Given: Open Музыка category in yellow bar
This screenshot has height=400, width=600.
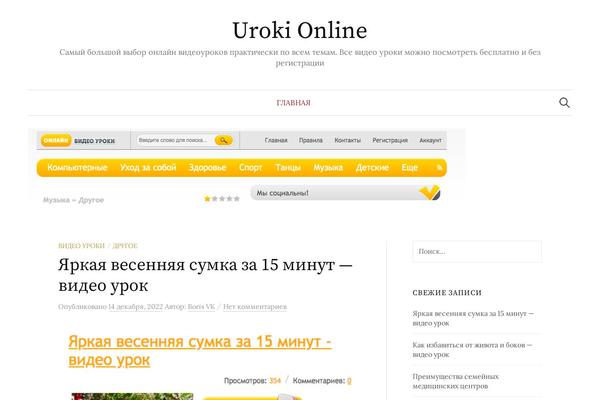Looking at the screenshot, I should (x=328, y=168).
